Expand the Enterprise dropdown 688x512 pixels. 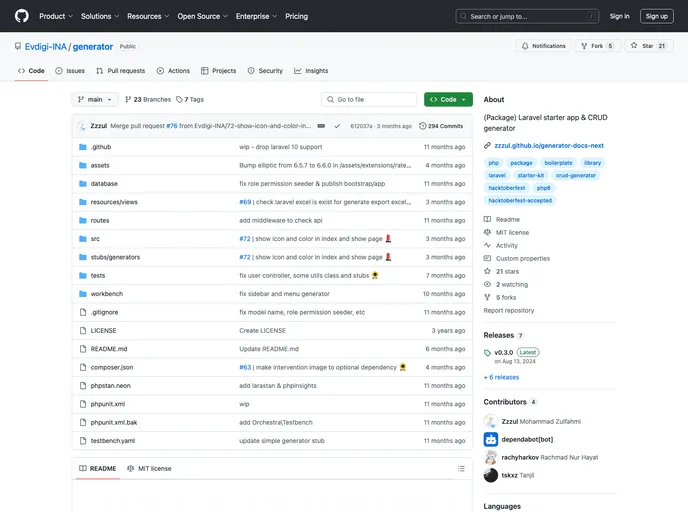(257, 16)
